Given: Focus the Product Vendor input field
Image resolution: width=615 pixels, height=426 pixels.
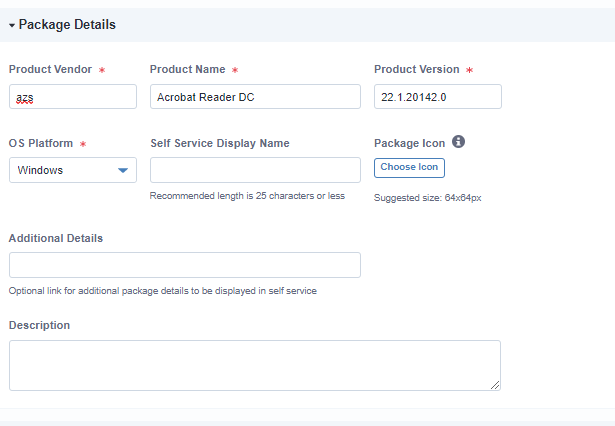Looking at the screenshot, I should point(73,97).
